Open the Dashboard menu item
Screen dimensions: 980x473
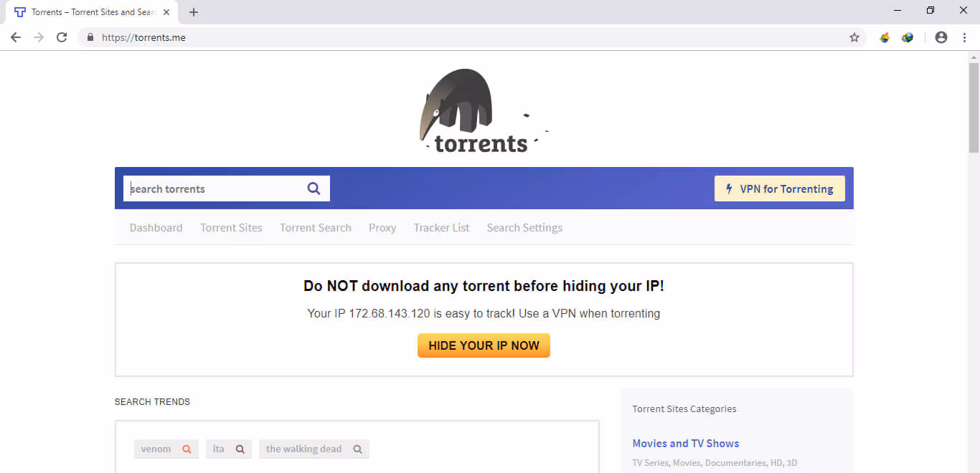(156, 228)
